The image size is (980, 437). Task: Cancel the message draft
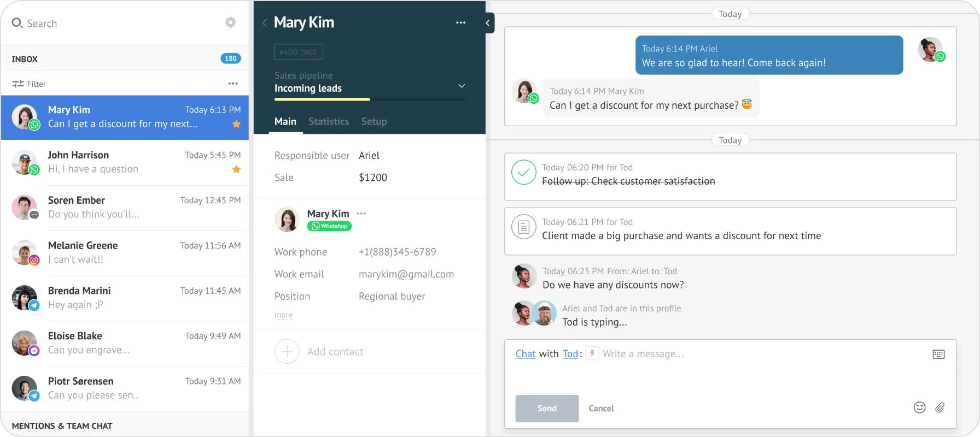[x=601, y=409]
